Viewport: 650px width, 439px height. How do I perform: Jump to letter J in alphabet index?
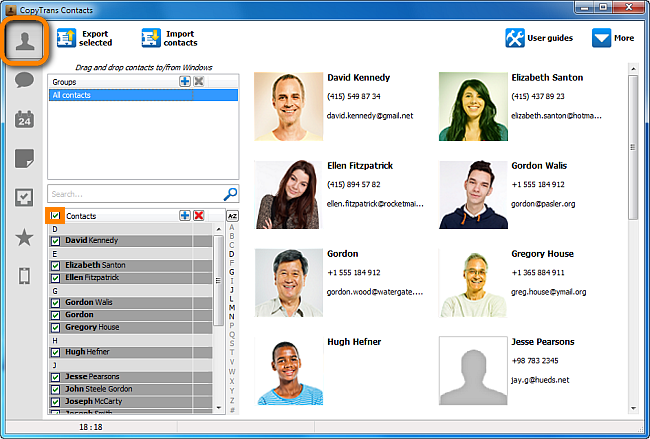(232, 290)
